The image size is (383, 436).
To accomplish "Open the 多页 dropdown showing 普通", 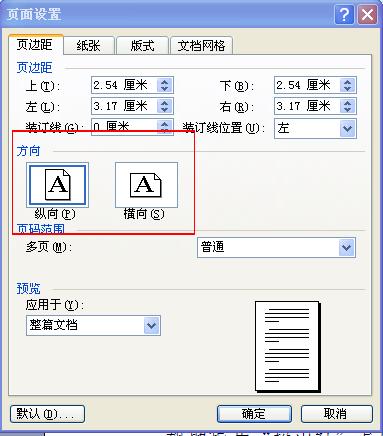I will click(276, 248).
